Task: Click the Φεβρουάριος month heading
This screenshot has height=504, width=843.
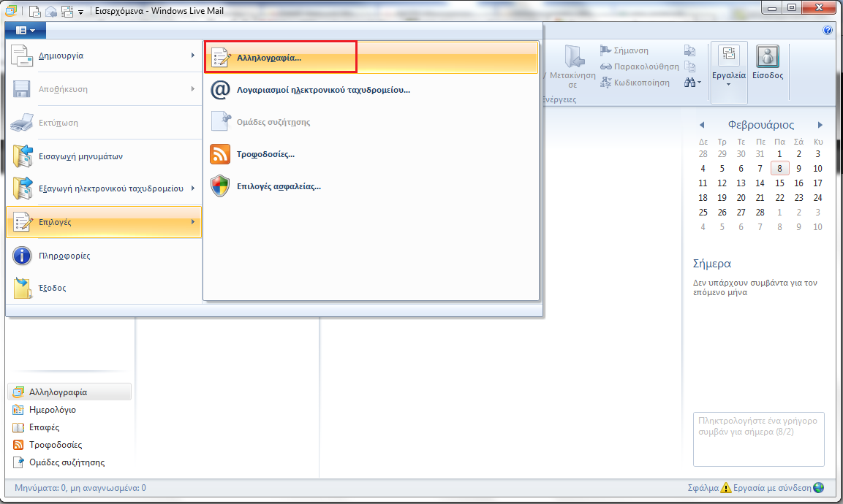Action: (760, 125)
